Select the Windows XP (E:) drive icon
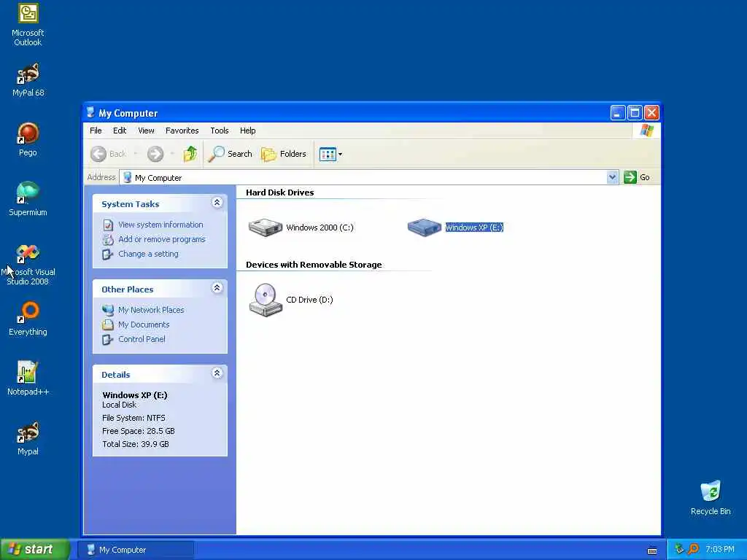 coord(424,227)
